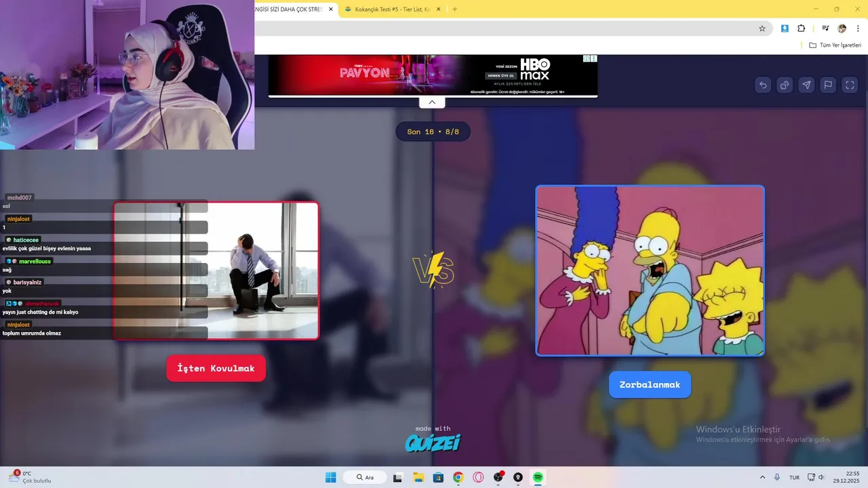Switch to the SİZİ DAHA ÇOK STRES tab
Image resolution: width=868 pixels, height=488 pixels.
(x=290, y=9)
